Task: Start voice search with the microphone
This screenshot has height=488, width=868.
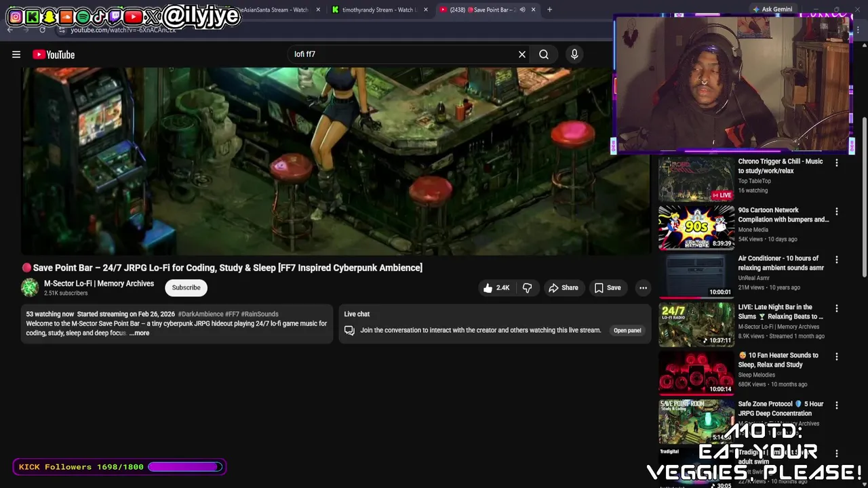Action: pos(574,54)
